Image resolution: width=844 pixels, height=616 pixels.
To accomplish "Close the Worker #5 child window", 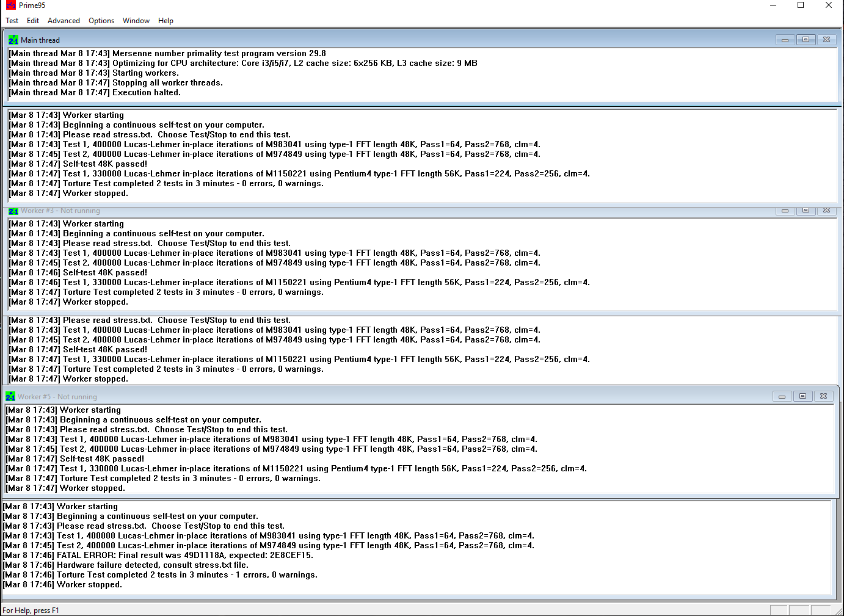I will click(823, 396).
